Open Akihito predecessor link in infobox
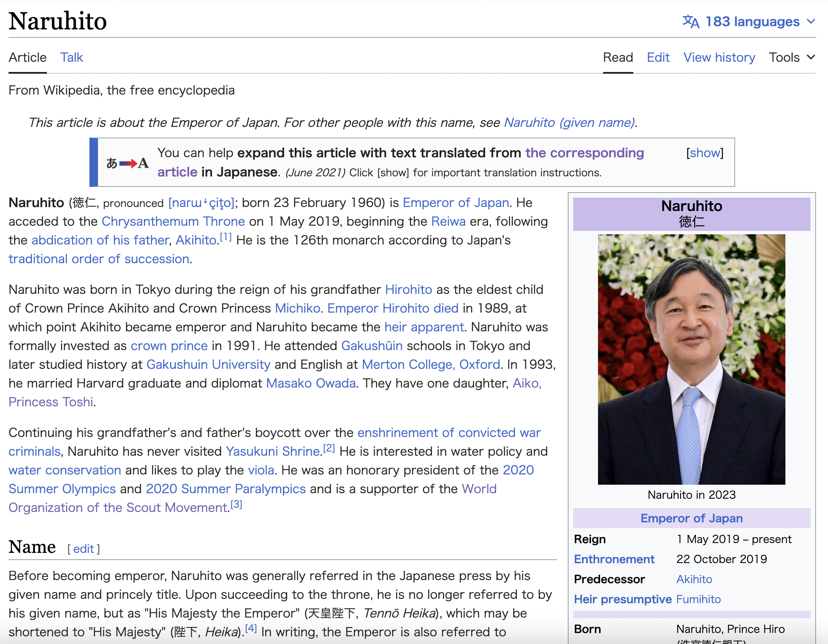This screenshot has height=644, width=828. (x=694, y=579)
